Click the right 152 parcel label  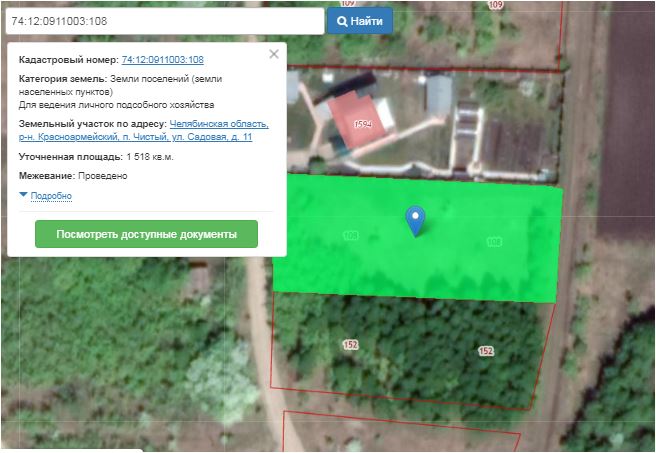(486, 351)
